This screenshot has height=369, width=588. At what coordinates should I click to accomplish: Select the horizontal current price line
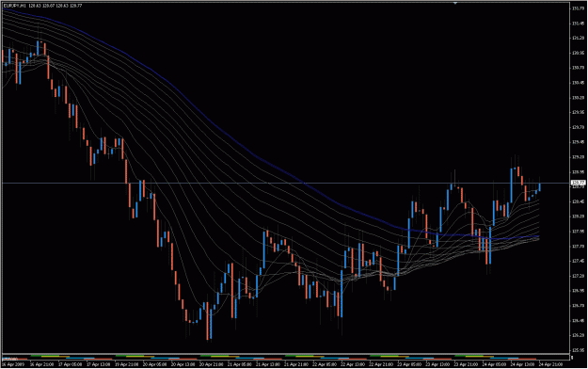pos(285,184)
